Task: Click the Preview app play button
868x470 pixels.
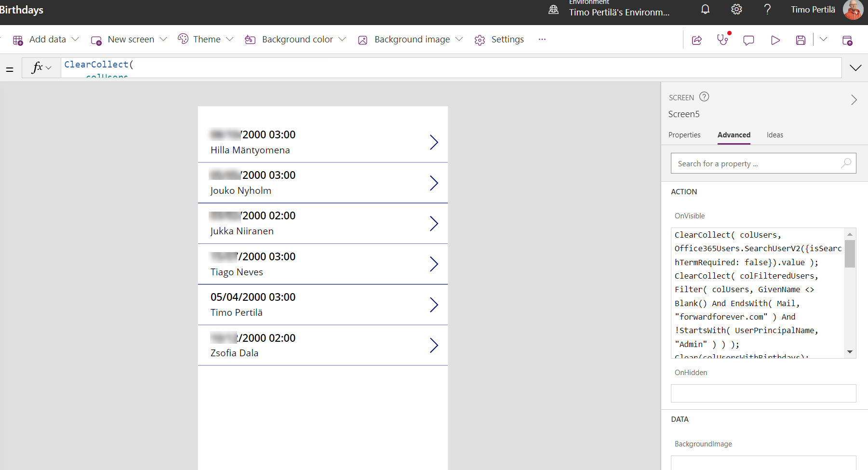Action: click(775, 40)
